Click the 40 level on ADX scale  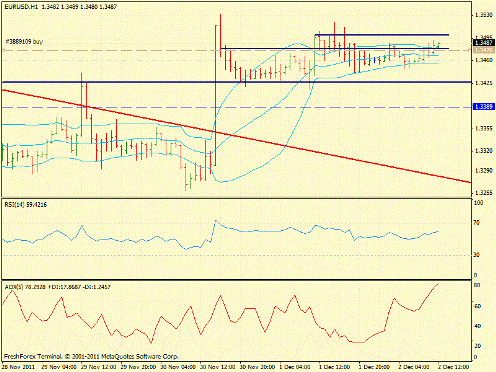pos(477,326)
